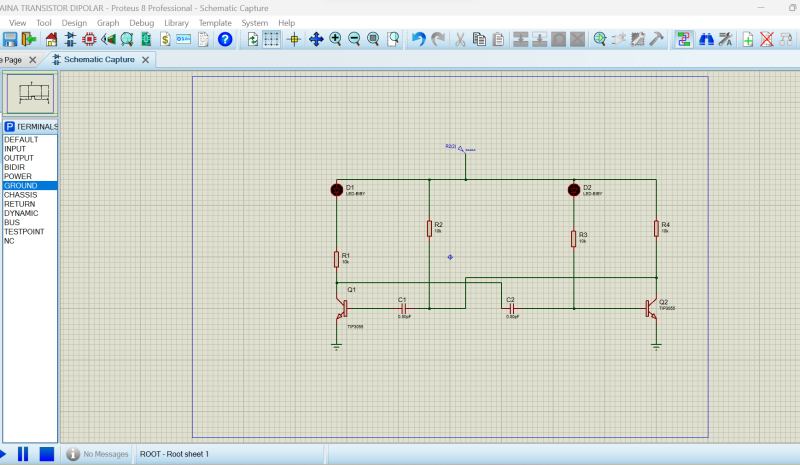Image resolution: width=800 pixels, height=465 pixels.
Task: Stop the simulation
Action: click(46, 454)
